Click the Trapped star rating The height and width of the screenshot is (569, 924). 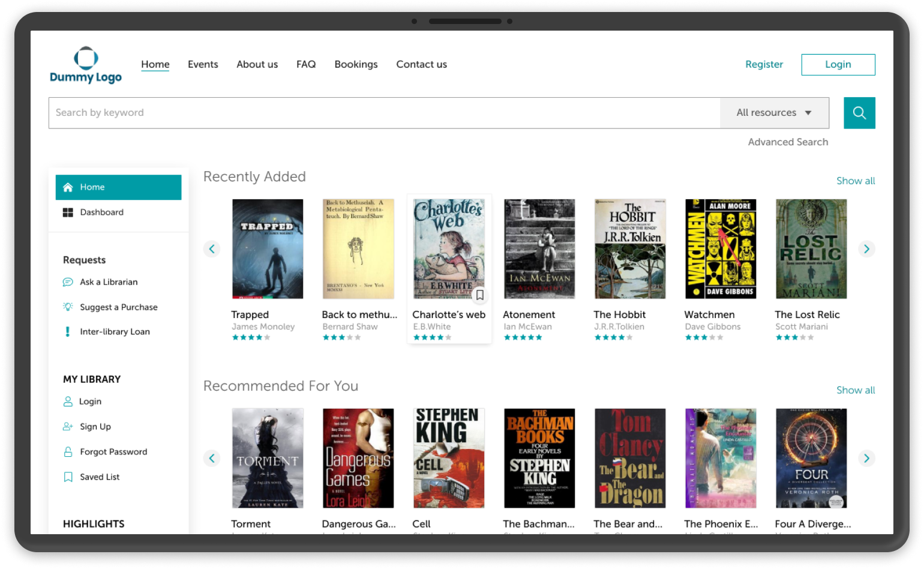pyautogui.click(x=251, y=338)
